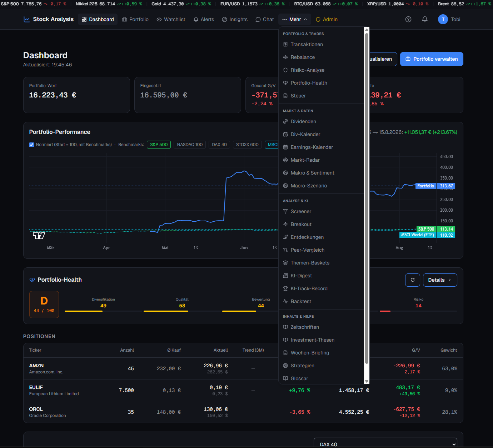Click the TradingView logo on chart
The width and height of the screenshot is (493, 448).
[39, 236]
